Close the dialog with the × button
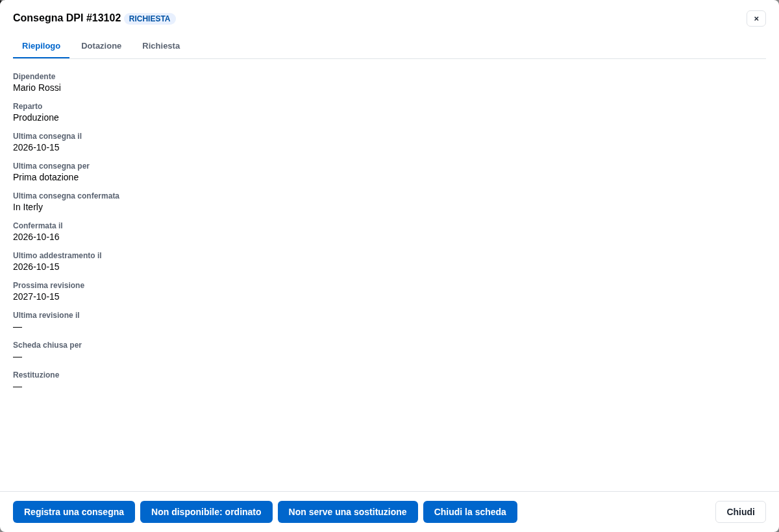 coord(756,18)
